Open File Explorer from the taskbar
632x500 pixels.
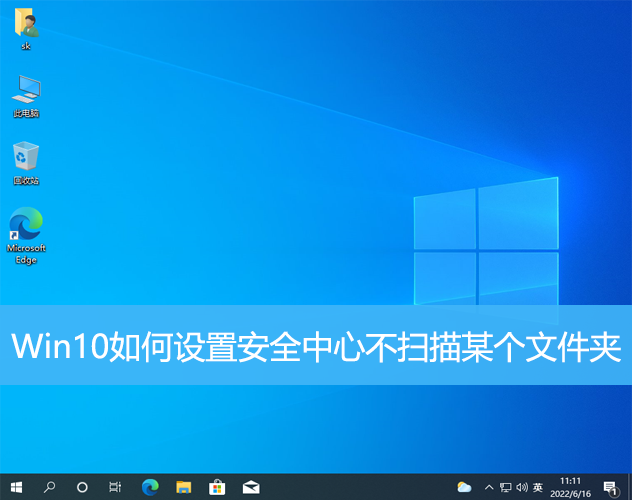click(x=183, y=487)
